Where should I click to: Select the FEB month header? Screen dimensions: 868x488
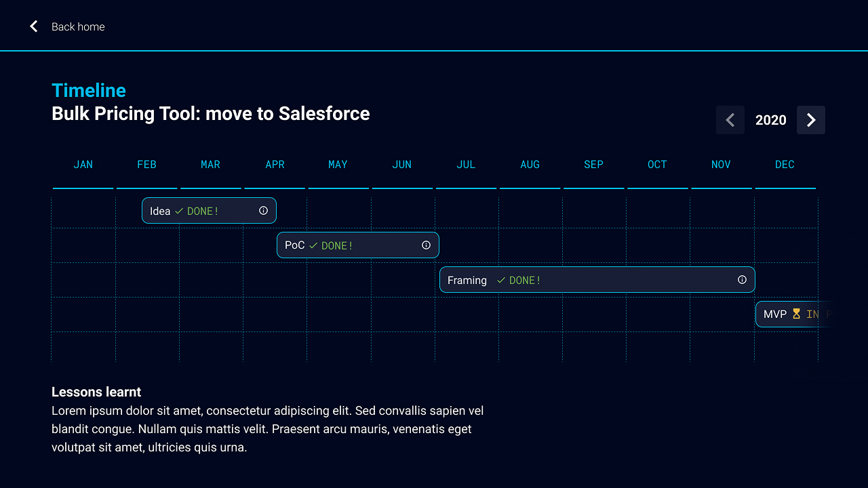(x=146, y=165)
